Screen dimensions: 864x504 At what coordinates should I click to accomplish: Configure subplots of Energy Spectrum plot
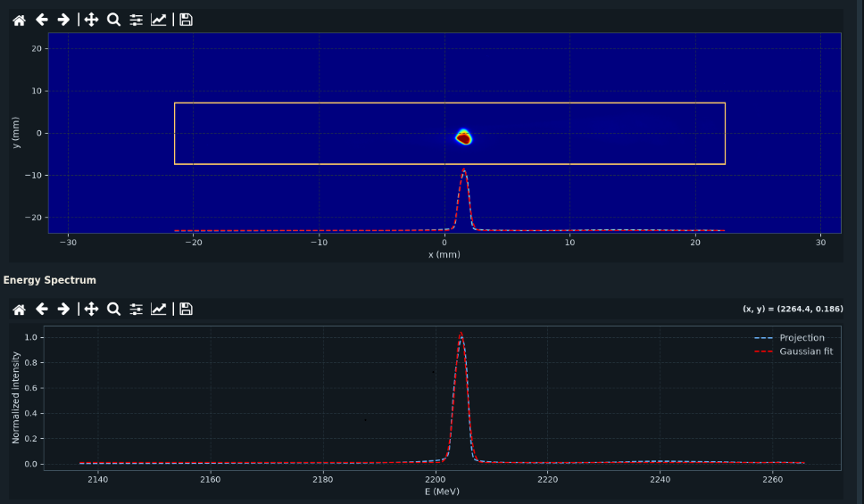pyautogui.click(x=136, y=309)
